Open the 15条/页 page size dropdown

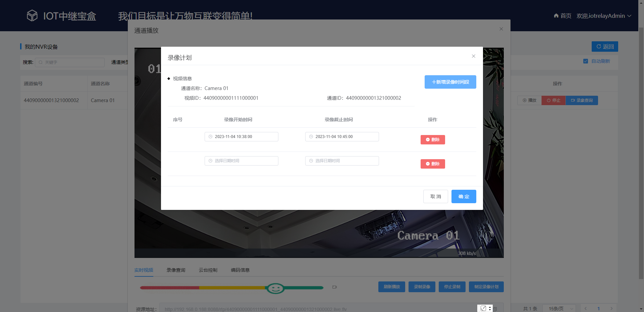pyautogui.click(x=559, y=308)
